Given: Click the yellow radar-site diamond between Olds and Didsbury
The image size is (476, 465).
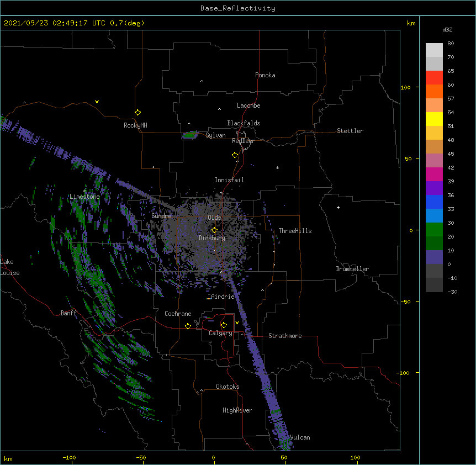Looking at the screenshot, I should click(214, 230).
